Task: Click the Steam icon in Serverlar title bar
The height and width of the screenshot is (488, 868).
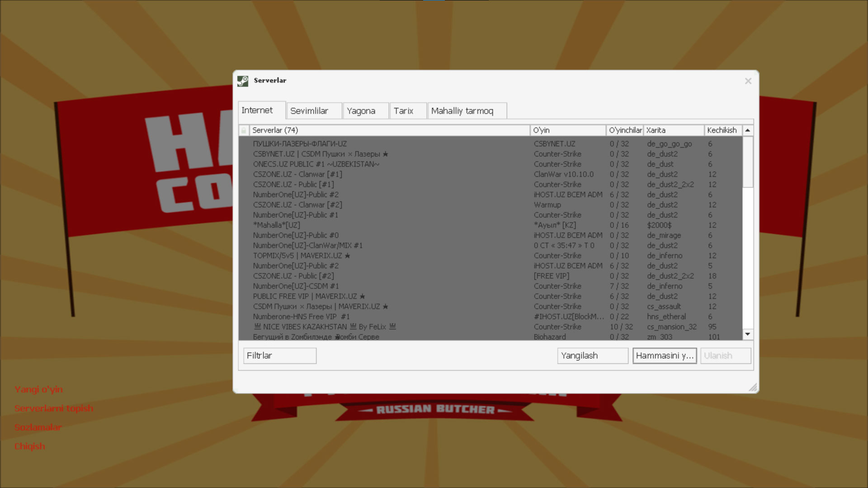Action: point(243,81)
